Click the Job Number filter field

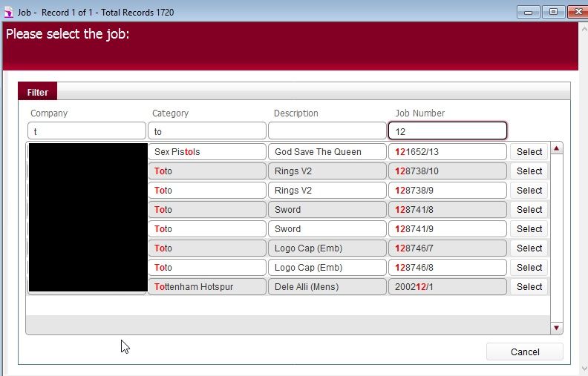[x=447, y=131]
